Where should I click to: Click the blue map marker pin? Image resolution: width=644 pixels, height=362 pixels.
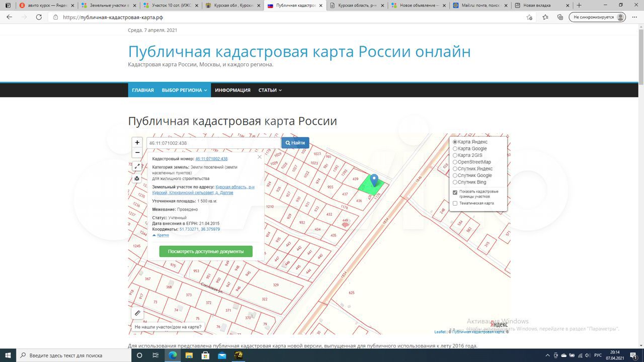click(374, 180)
